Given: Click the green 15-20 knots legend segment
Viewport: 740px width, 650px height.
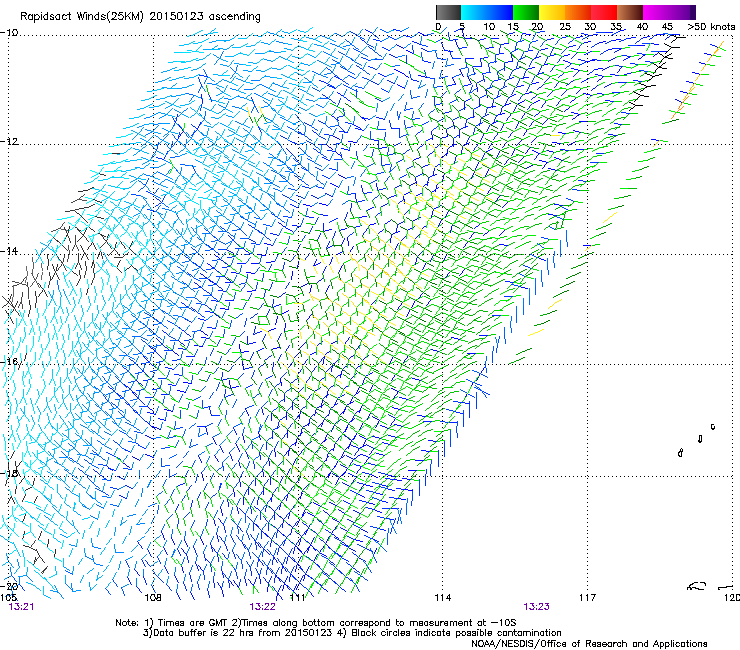Looking at the screenshot, I should [526, 12].
